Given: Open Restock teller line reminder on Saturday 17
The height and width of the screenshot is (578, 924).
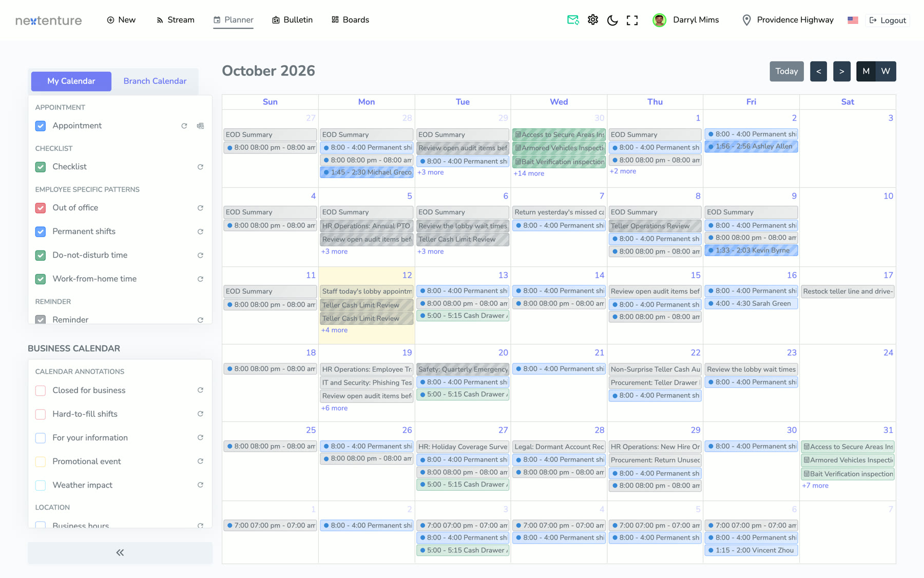Looking at the screenshot, I should (848, 291).
